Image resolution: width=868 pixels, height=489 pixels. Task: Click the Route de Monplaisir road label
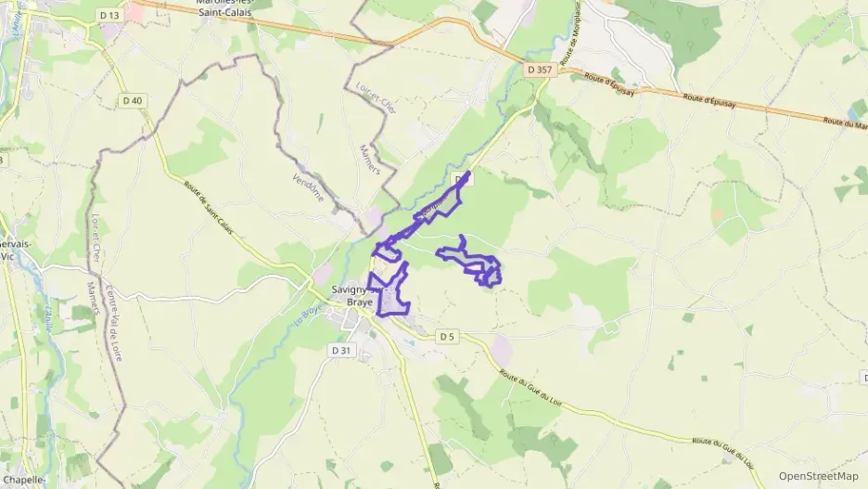(x=572, y=34)
